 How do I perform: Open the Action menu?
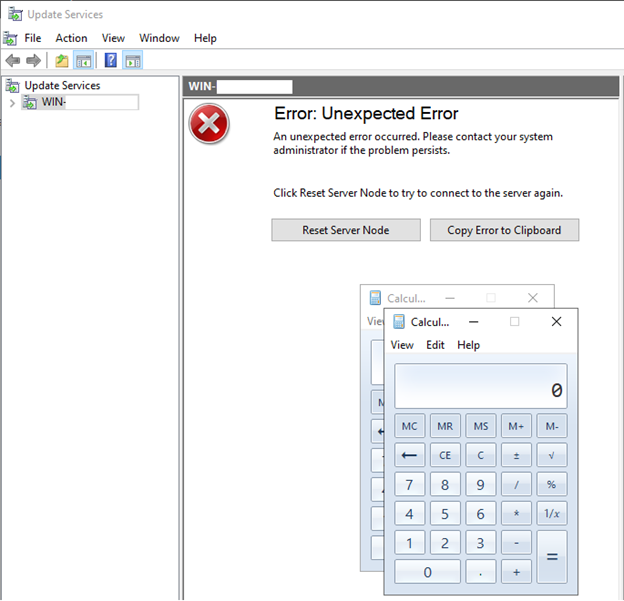(x=71, y=38)
